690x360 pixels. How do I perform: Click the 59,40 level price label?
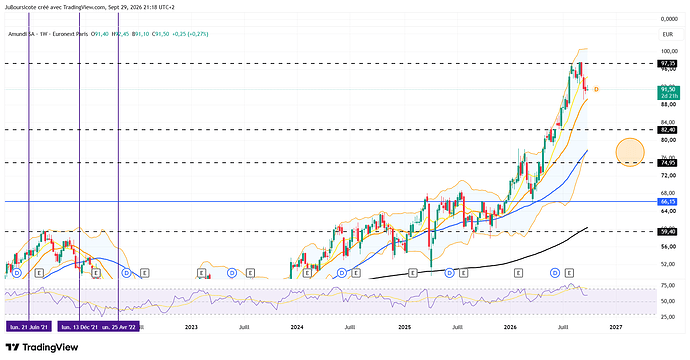pyautogui.click(x=667, y=231)
